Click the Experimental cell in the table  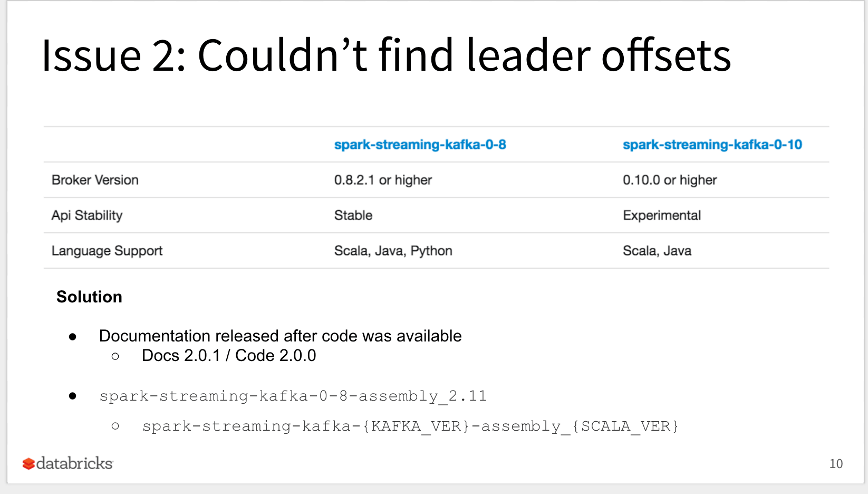click(x=661, y=215)
